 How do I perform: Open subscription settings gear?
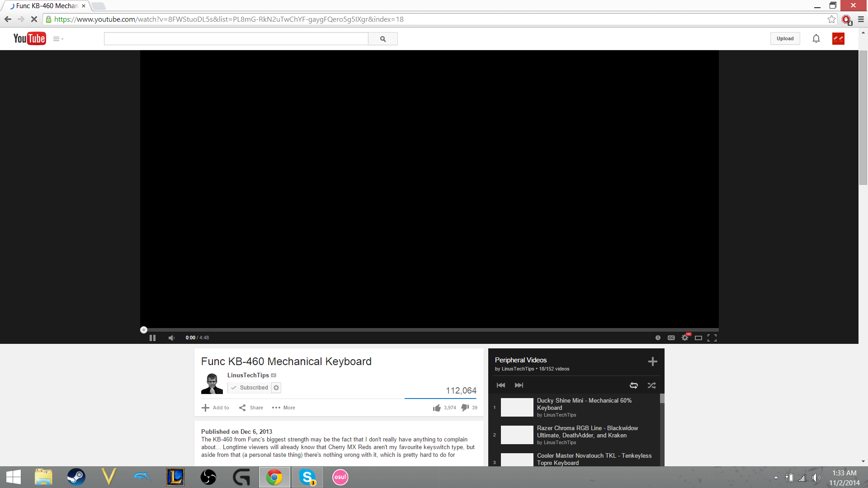tap(276, 388)
